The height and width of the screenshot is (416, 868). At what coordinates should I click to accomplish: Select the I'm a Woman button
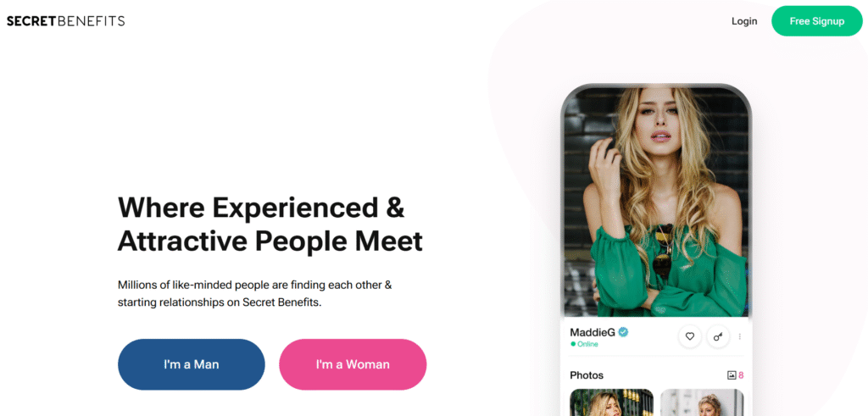tap(353, 364)
